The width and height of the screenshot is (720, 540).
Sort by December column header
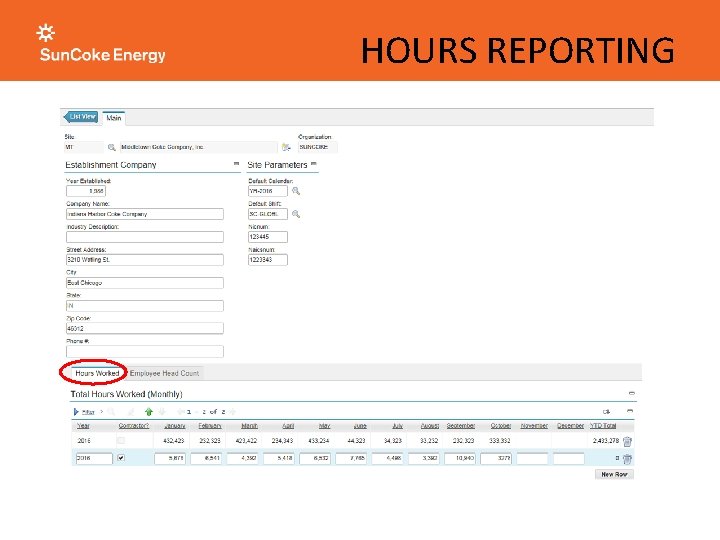coord(570,426)
